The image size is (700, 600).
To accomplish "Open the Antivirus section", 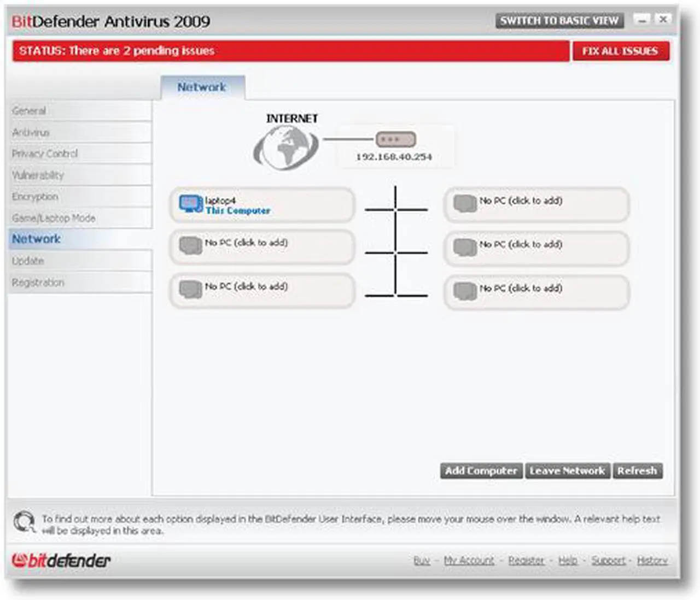I will 80,132.
